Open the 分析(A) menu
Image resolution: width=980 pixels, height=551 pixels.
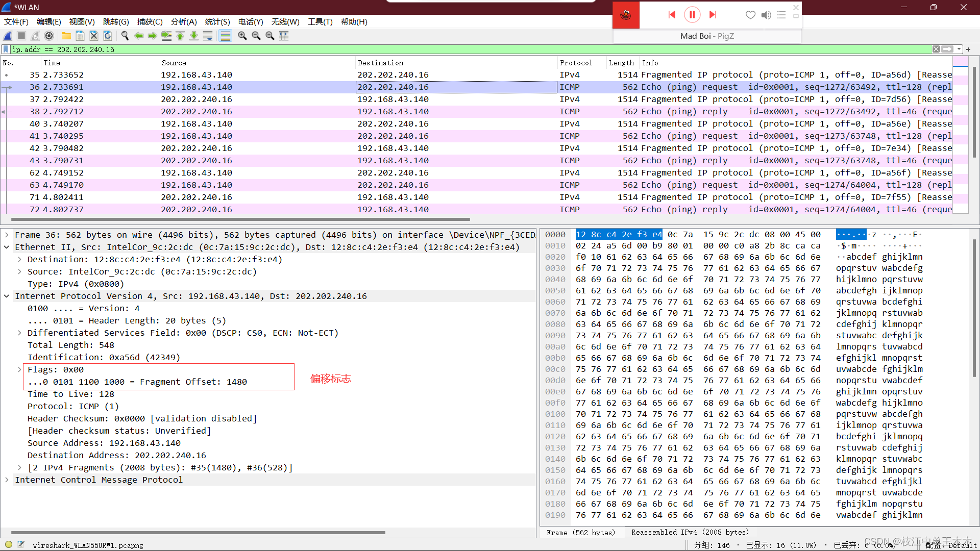[x=183, y=22]
